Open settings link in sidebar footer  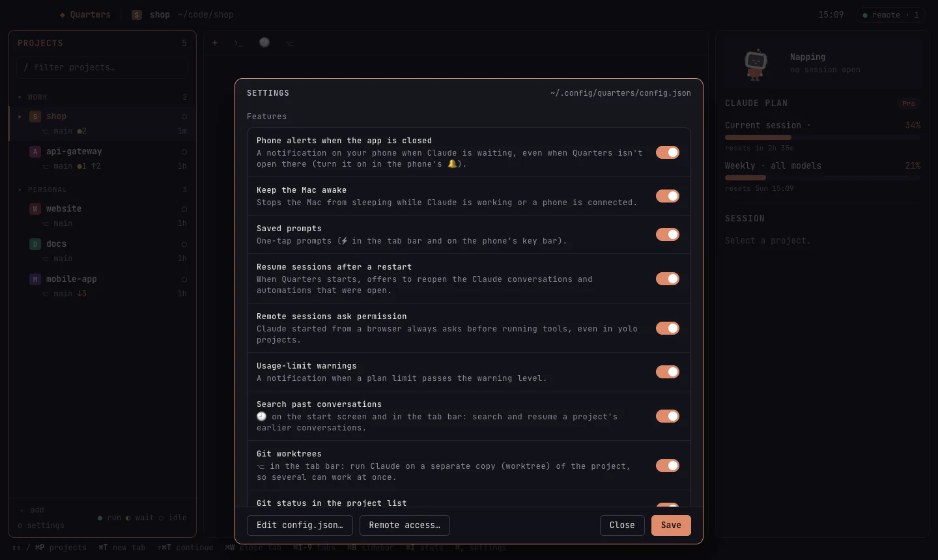(41, 525)
